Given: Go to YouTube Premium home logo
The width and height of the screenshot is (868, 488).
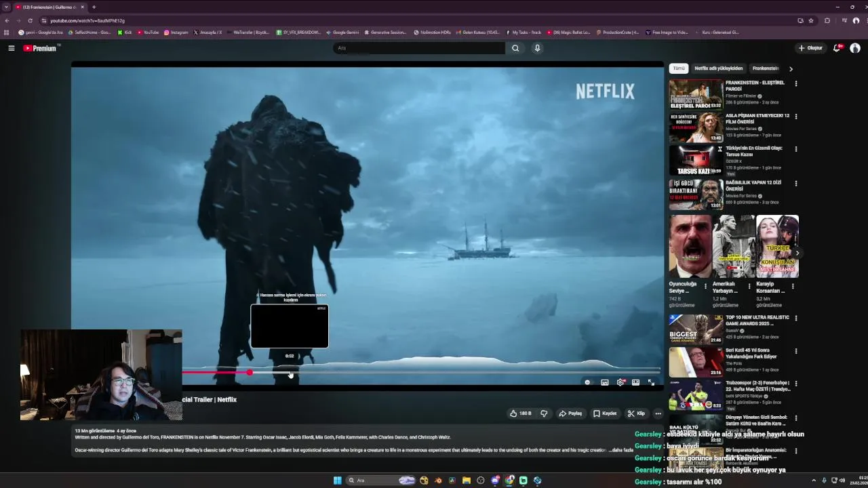Looking at the screenshot, I should 41,48.
